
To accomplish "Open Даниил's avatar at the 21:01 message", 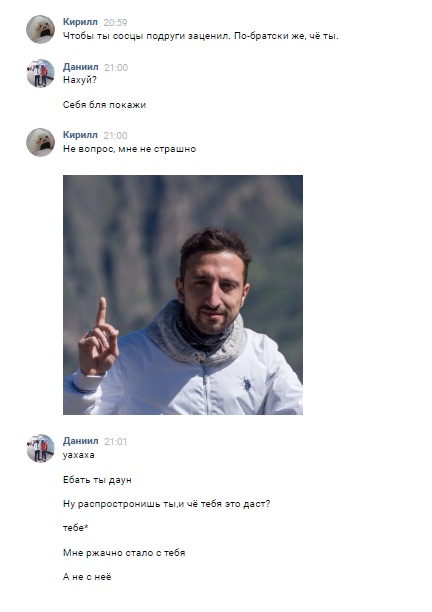I will [x=40, y=448].
